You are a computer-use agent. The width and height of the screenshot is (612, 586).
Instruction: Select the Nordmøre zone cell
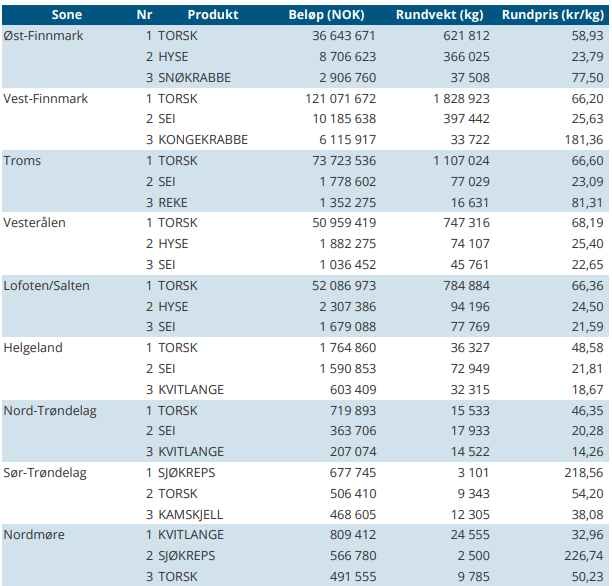(34, 535)
